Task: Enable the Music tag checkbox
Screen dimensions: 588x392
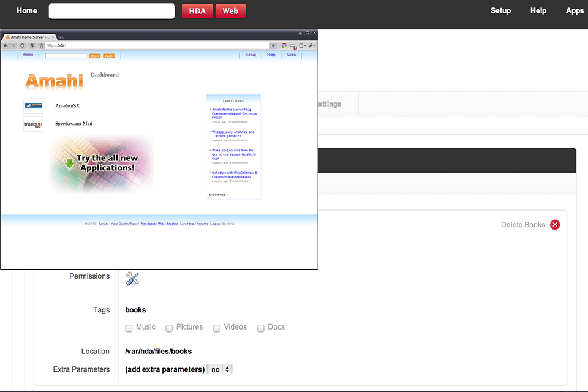Action: 129,328
